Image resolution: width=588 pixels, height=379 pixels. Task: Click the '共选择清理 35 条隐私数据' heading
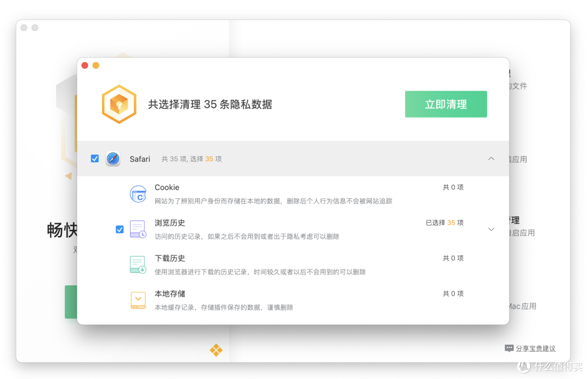[210, 105]
